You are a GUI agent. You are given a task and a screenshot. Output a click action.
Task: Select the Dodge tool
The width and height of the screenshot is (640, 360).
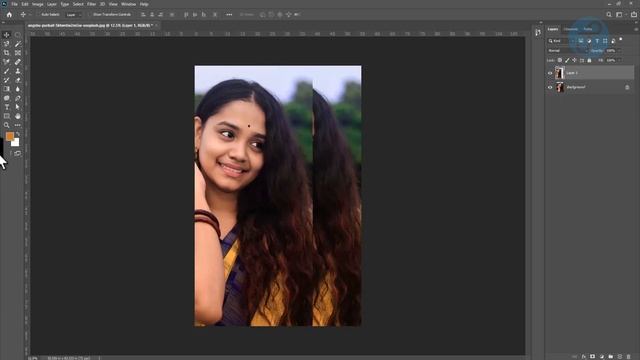pyautogui.click(x=7, y=98)
